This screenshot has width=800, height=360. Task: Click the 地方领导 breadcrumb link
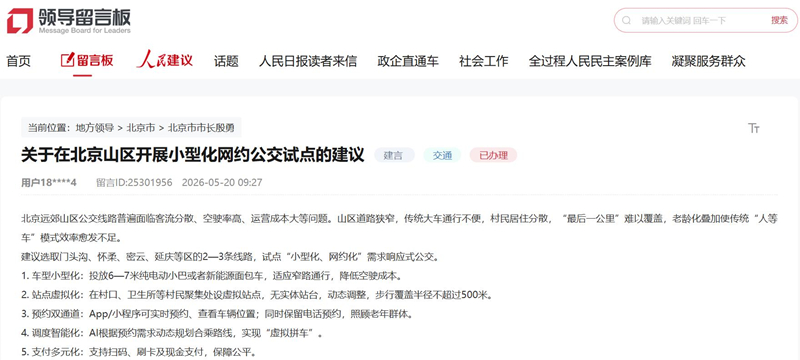[x=95, y=127]
